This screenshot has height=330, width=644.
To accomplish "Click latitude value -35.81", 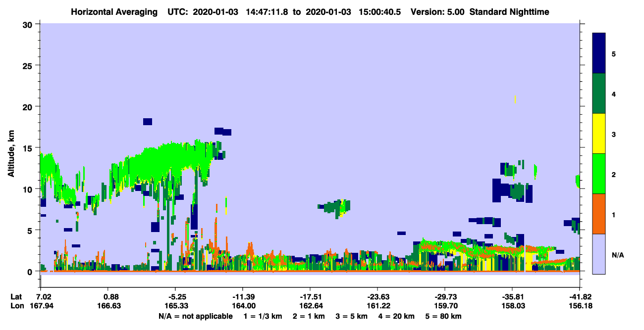I will [x=514, y=297].
